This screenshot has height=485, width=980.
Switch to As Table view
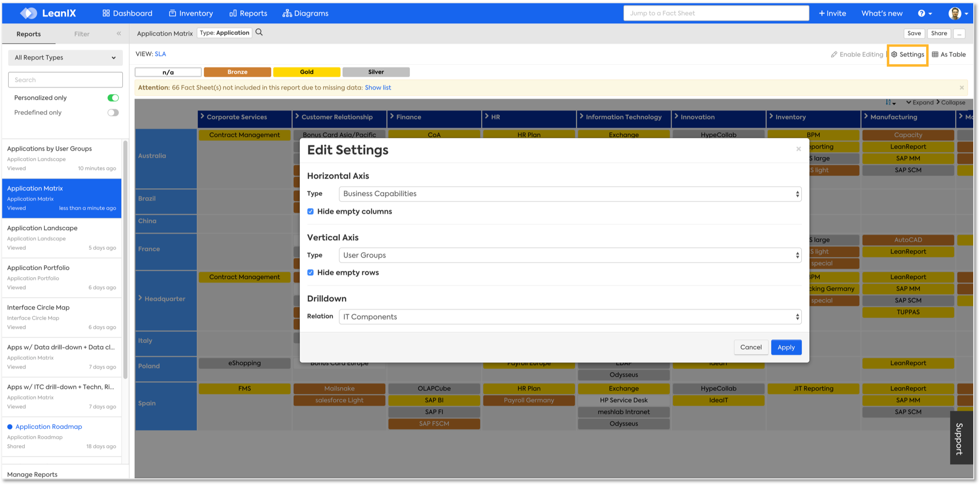[948, 54]
